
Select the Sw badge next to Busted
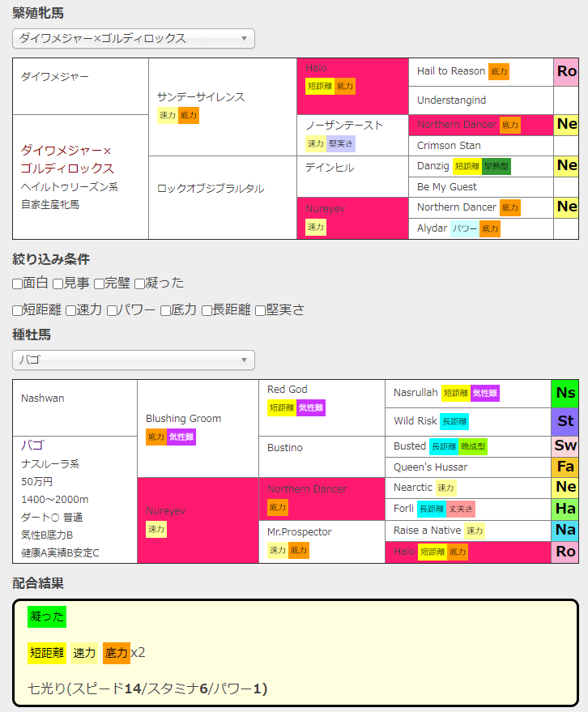click(x=565, y=446)
